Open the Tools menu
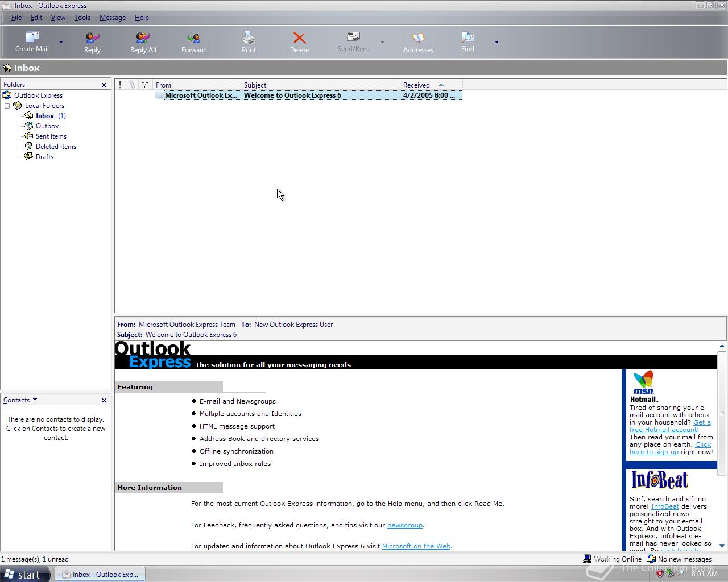The width and height of the screenshot is (728, 582). [x=82, y=18]
